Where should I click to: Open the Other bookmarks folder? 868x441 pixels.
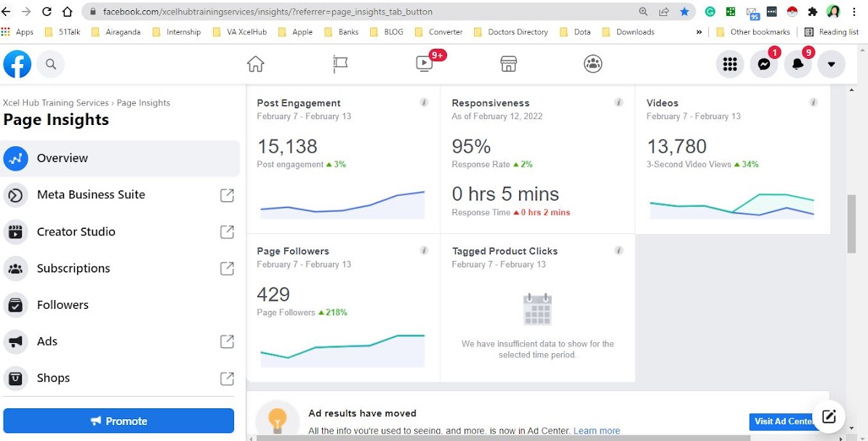click(753, 32)
